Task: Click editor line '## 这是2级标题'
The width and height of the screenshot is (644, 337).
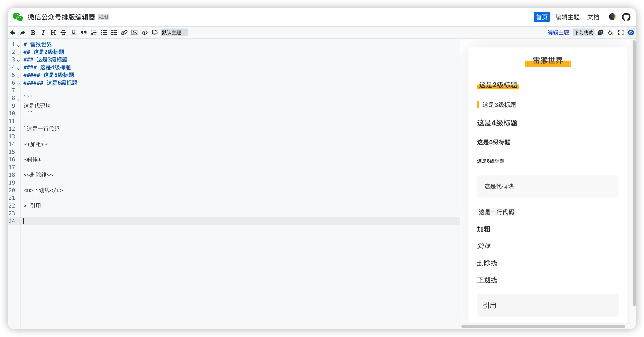Action: [44, 52]
